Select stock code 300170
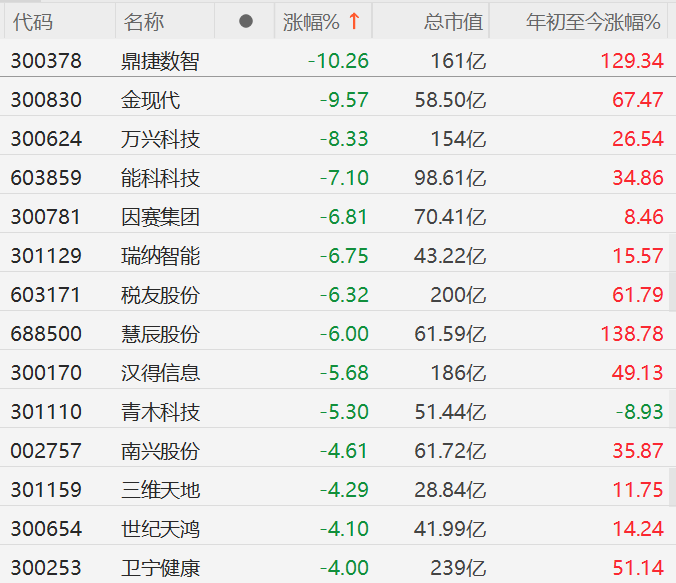Viewport: 676px width, 583px height. [46, 373]
